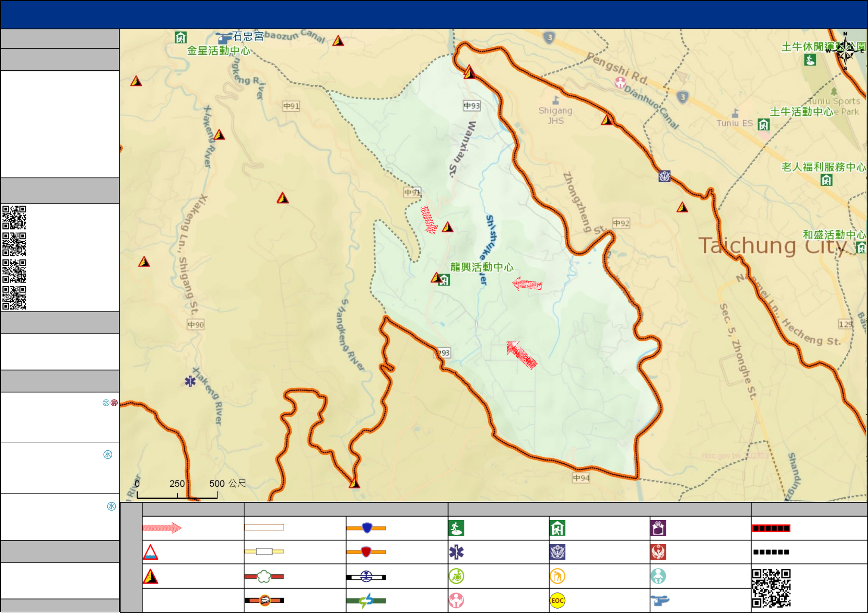868x613 pixels.
Task: Click the third QR code in left panel
Action: 14,271
